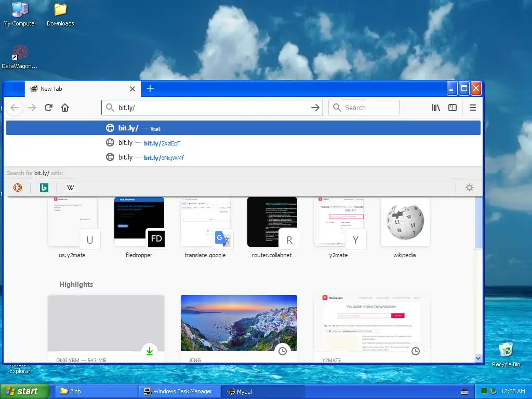Click the browser Back arrow button
The image size is (532, 399).
click(15, 108)
